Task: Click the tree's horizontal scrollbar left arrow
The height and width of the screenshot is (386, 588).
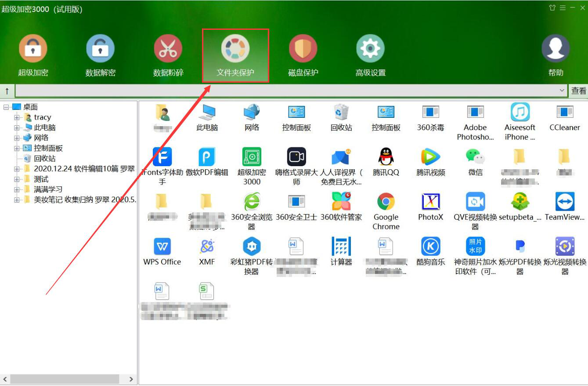Action: tap(5, 379)
